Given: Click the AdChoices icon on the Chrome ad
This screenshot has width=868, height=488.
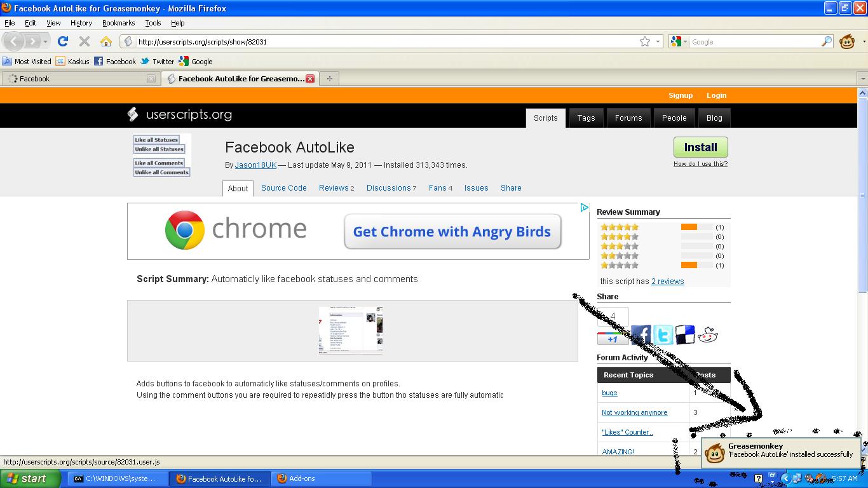Looking at the screenshot, I should coord(584,208).
